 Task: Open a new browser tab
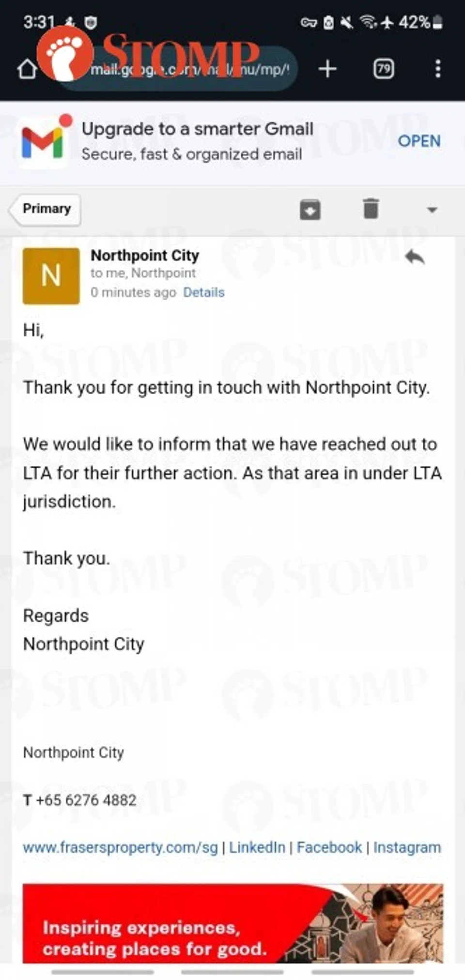[327, 69]
